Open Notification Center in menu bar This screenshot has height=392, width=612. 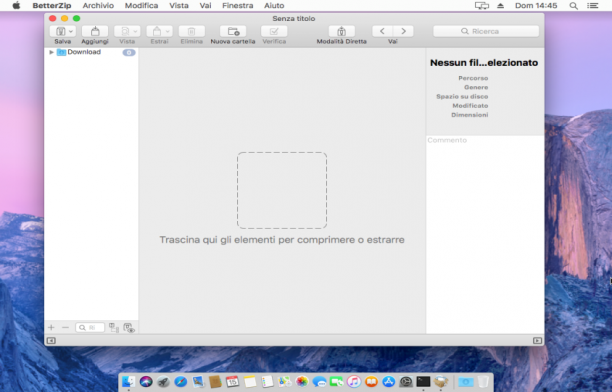coord(592,5)
